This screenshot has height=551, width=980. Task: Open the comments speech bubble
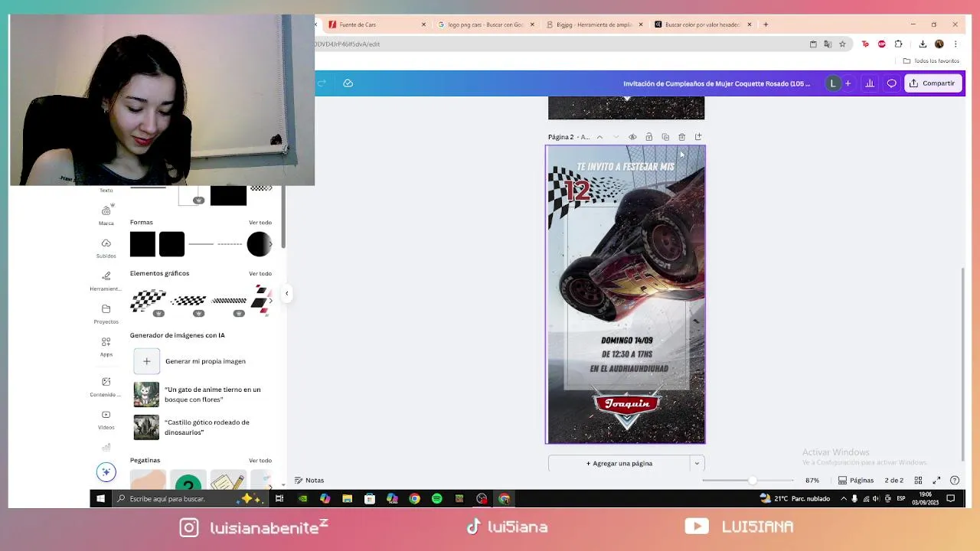pyautogui.click(x=891, y=83)
